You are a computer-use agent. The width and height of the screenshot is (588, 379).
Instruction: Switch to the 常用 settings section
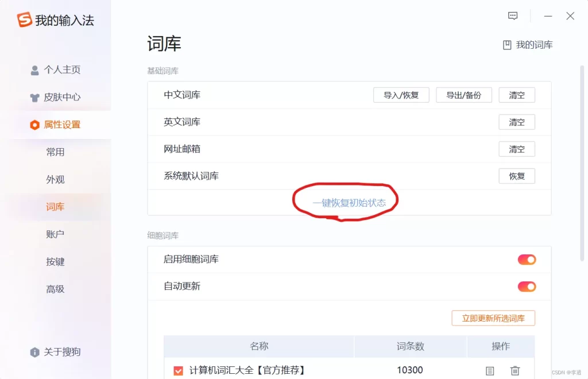tap(55, 152)
